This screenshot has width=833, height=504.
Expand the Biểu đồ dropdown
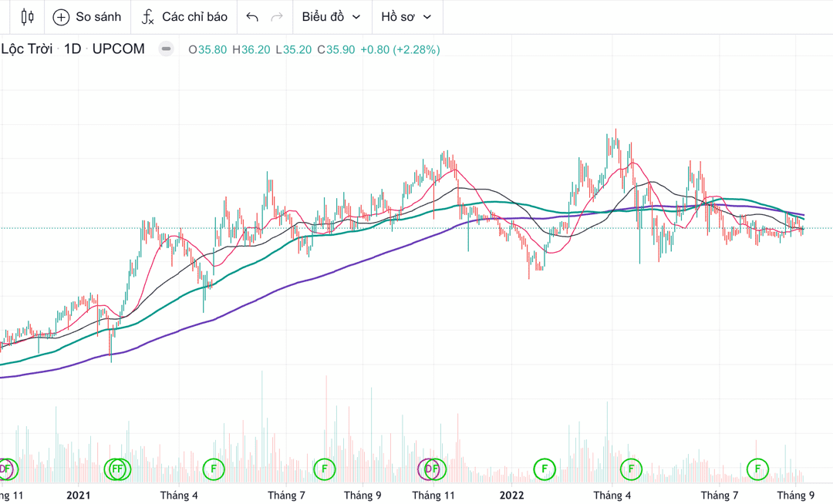pos(331,17)
